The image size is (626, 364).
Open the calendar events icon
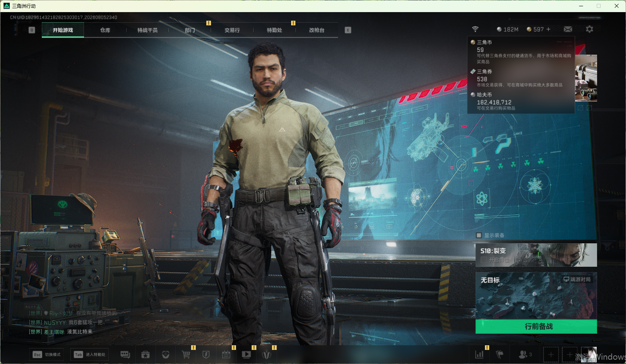[226, 355]
